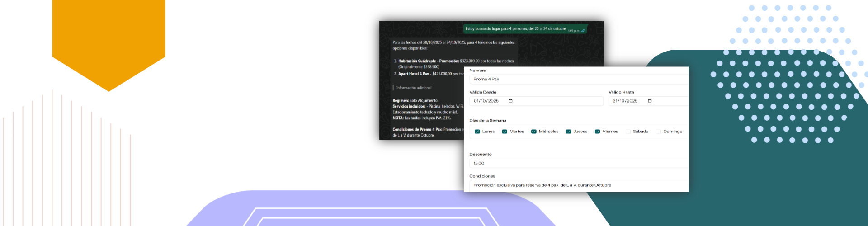Click the Condiciones text field
Image resolution: width=868 pixels, height=226 pixels.
tap(579, 185)
